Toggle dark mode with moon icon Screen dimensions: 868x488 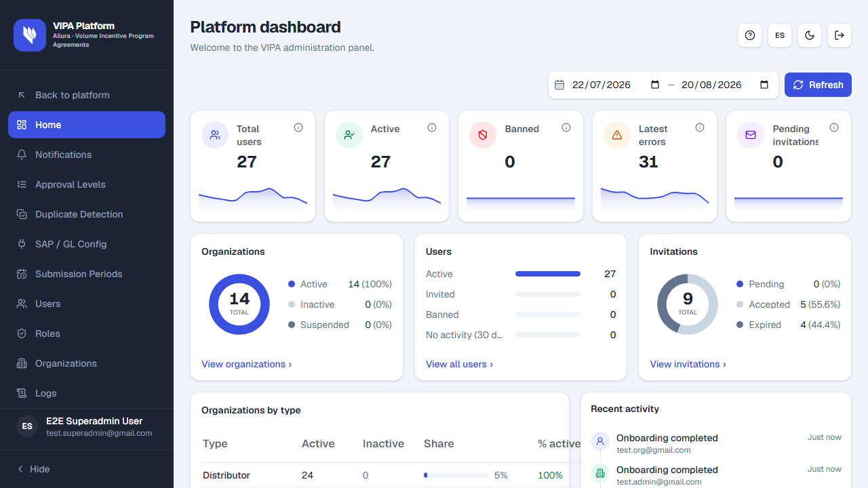click(x=810, y=35)
